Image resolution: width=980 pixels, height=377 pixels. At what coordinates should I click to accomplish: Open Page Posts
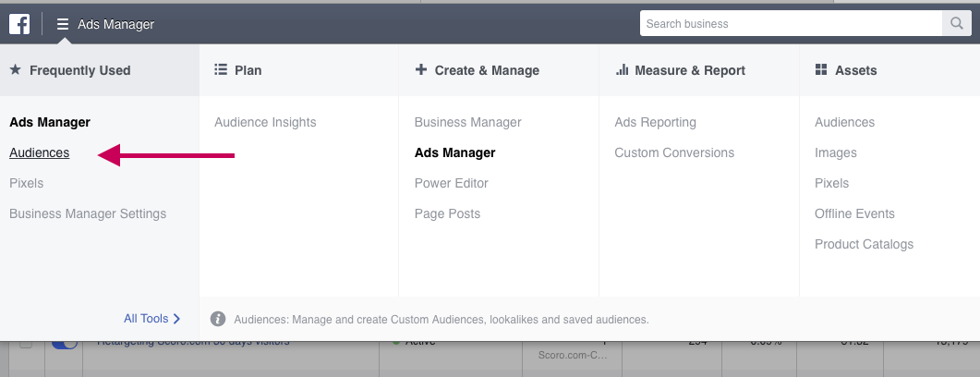tap(447, 213)
